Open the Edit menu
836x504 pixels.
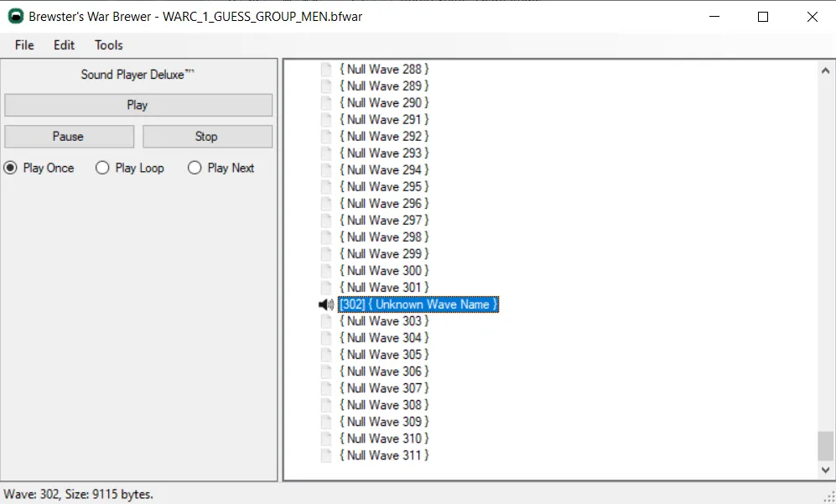point(64,45)
